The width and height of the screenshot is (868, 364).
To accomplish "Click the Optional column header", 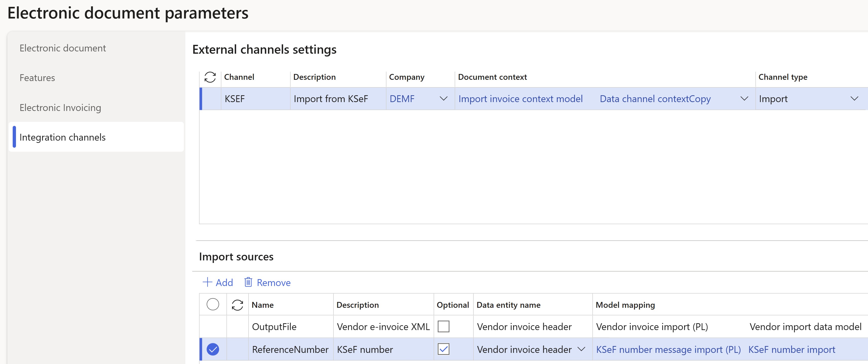I will click(x=453, y=305).
